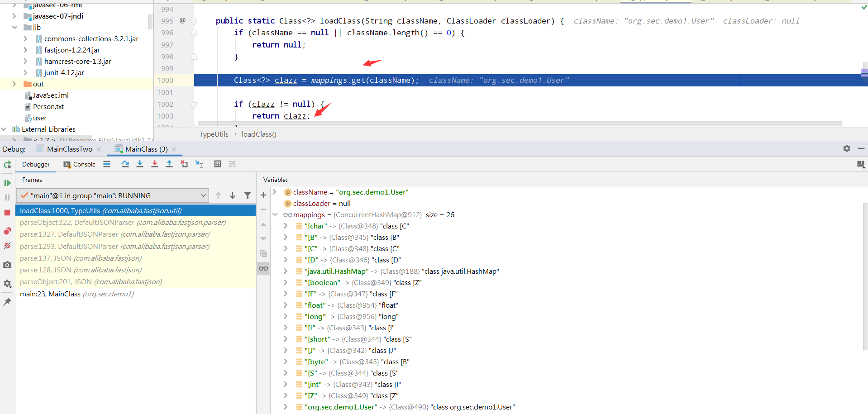The height and width of the screenshot is (414, 868).
Task: Switch to the Debugger tab
Action: (x=36, y=164)
